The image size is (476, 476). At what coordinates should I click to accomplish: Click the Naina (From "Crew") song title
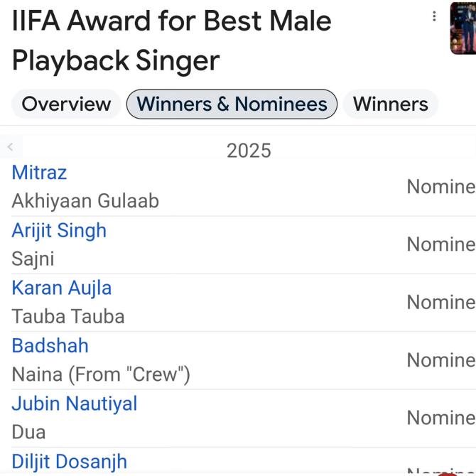pos(101,374)
